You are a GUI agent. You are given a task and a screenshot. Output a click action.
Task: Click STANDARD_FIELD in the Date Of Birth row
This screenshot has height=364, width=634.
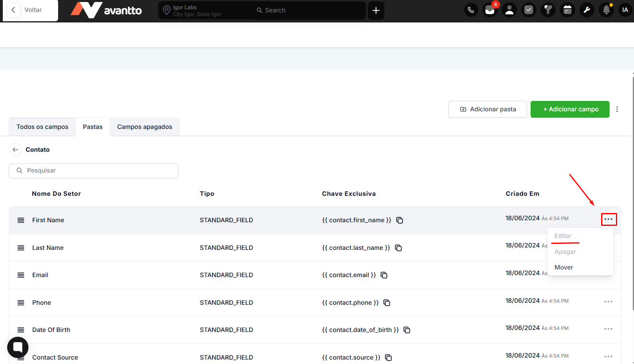(x=226, y=330)
